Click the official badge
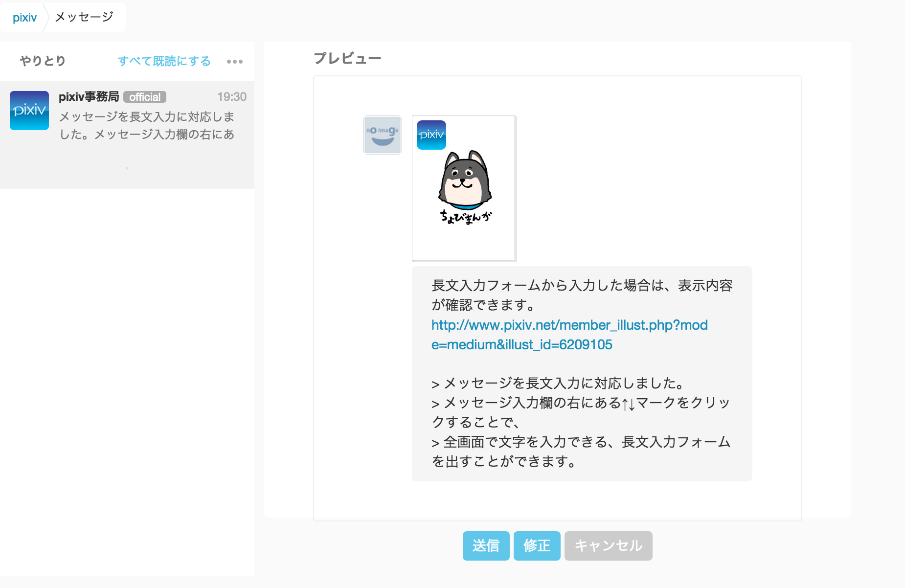 [x=145, y=97]
